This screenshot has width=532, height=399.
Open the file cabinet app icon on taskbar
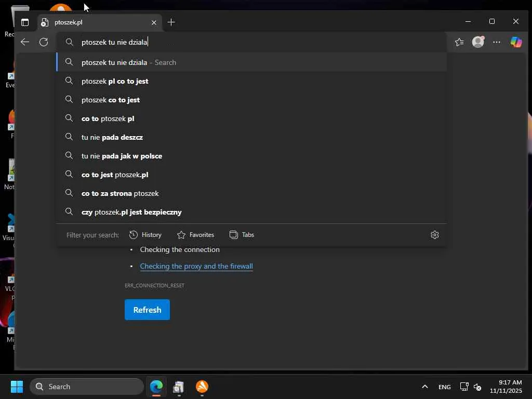pos(179,387)
